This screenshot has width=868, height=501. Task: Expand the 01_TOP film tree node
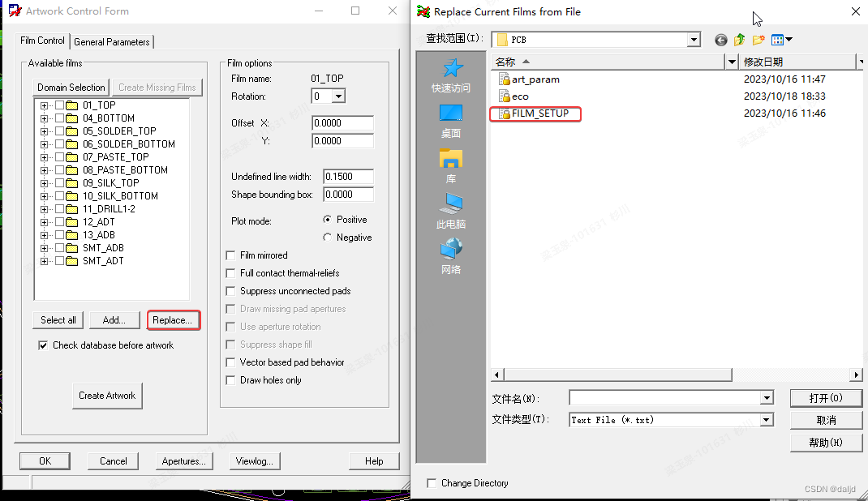(x=45, y=105)
